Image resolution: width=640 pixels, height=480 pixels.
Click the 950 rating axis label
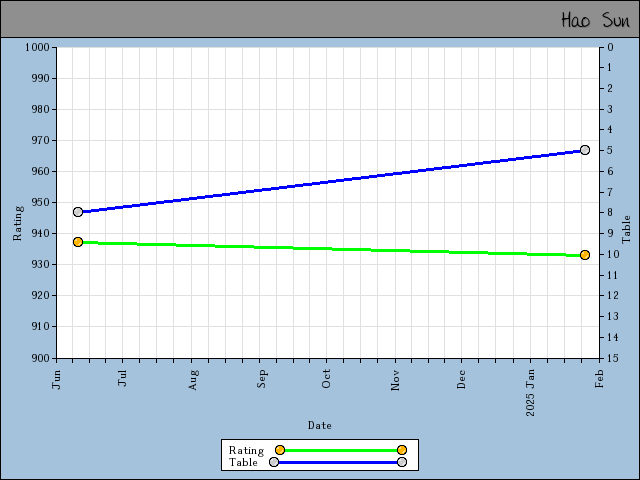[40, 202]
